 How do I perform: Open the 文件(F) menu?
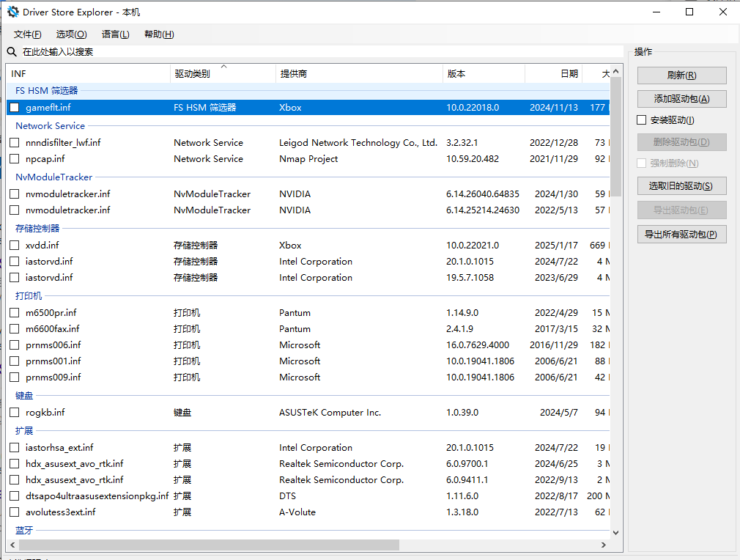point(27,34)
